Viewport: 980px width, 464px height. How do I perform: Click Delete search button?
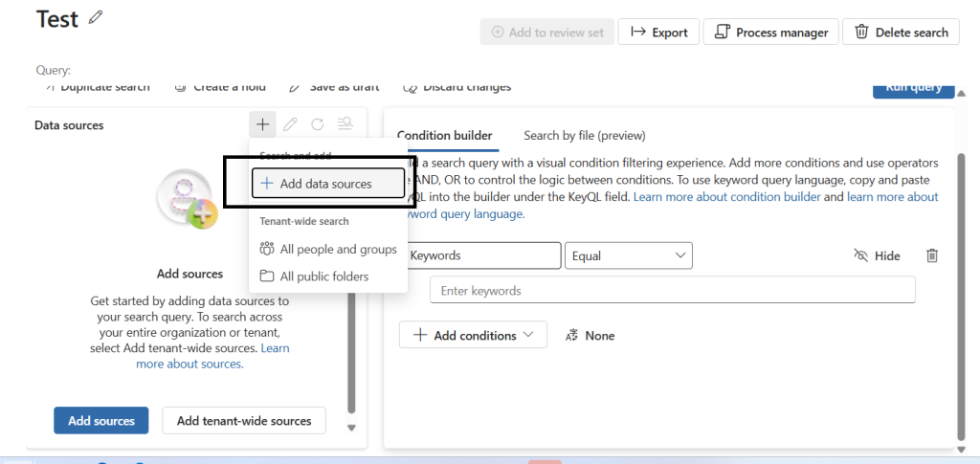point(901,32)
